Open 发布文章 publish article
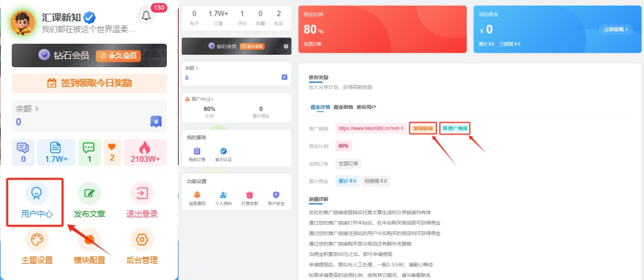This screenshot has width=644, height=280. (x=89, y=200)
